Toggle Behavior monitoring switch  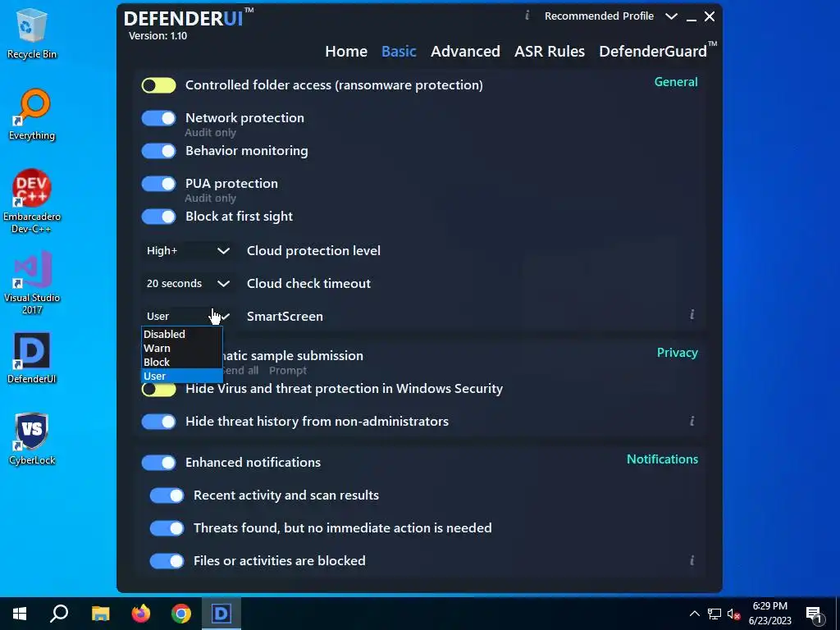pyautogui.click(x=158, y=151)
